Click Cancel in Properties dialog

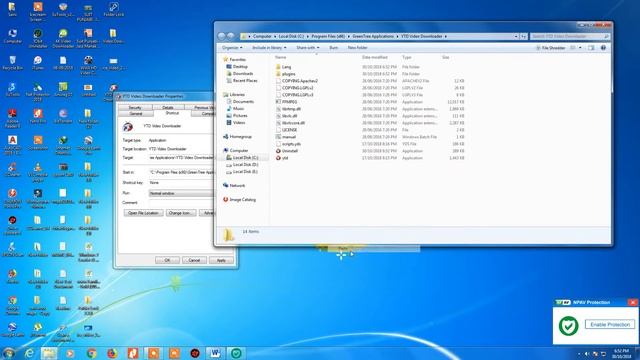point(194,260)
